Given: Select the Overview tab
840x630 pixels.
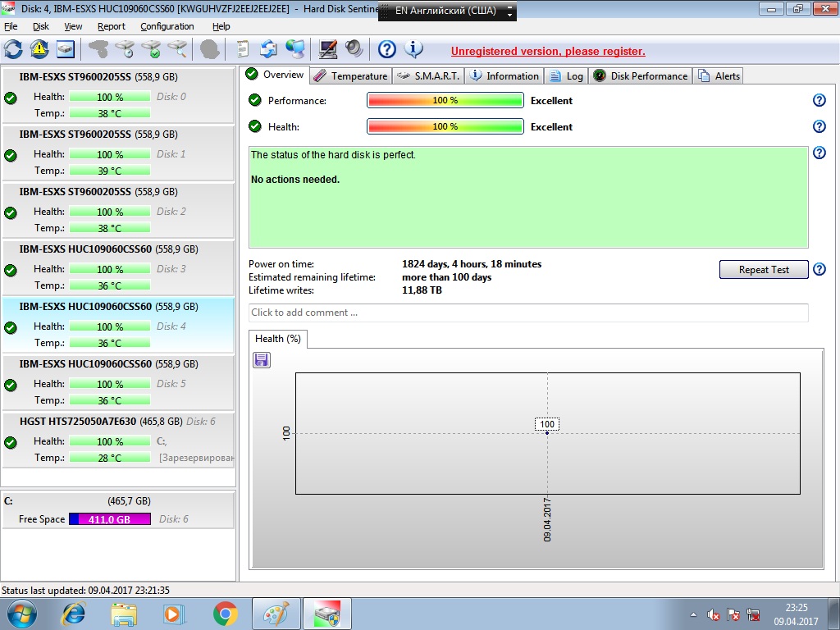Looking at the screenshot, I should click(275, 75).
